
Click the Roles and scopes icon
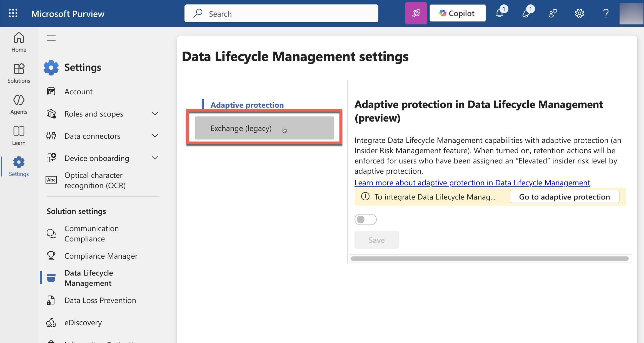click(51, 114)
